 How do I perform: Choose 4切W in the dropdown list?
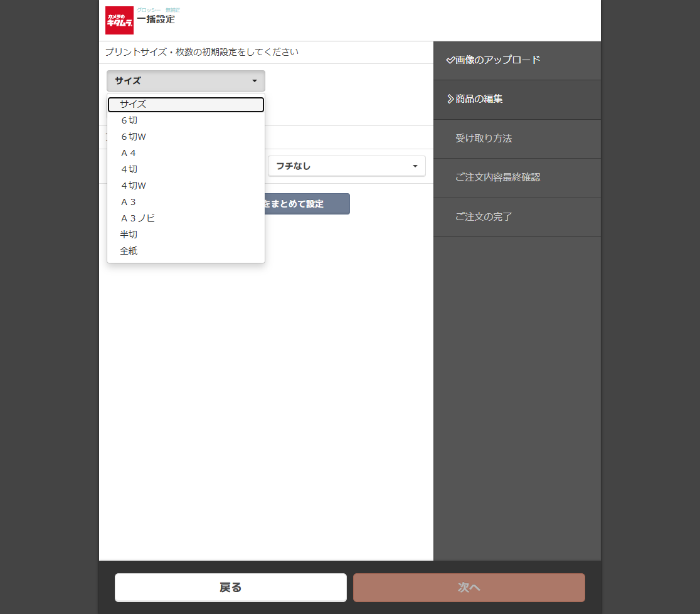pyautogui.click(x=133, y=186)
